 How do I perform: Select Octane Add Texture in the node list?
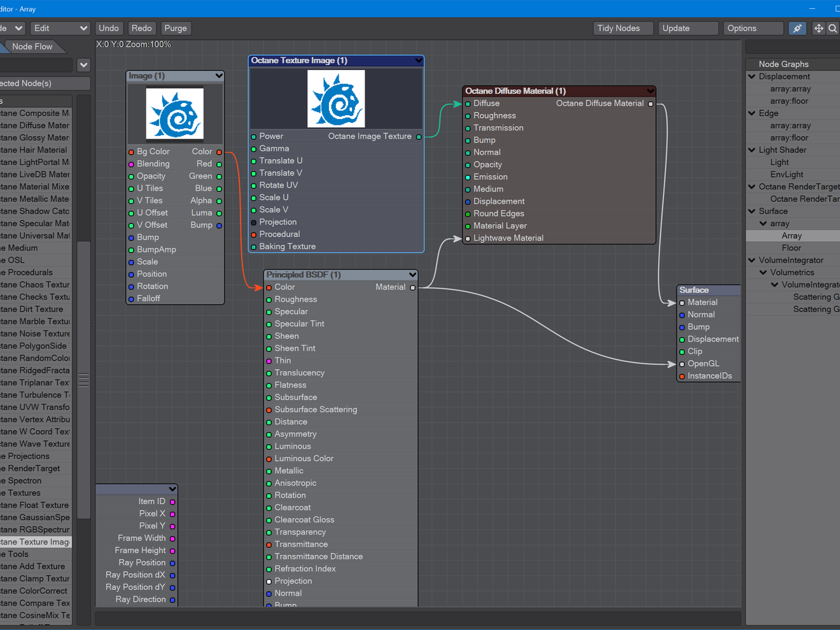click(x=36, y=566)
